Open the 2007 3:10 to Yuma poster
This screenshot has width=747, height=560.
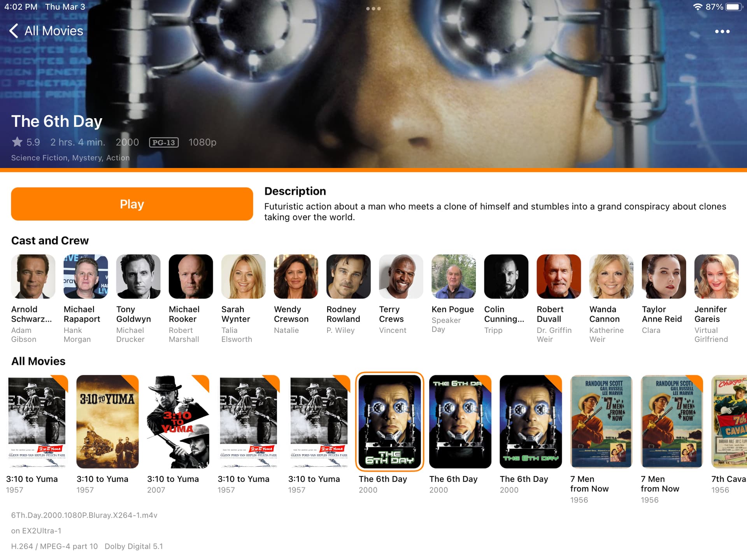coord(178,422)
